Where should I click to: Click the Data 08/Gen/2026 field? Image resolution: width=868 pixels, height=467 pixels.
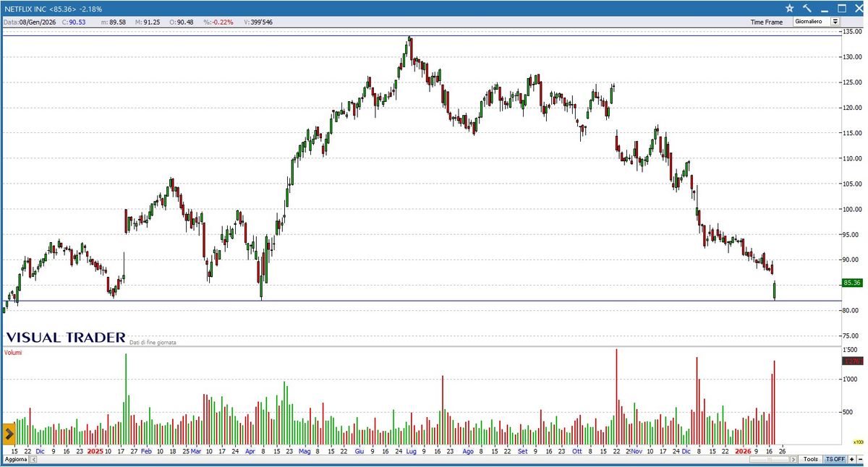tap(29, 22)
